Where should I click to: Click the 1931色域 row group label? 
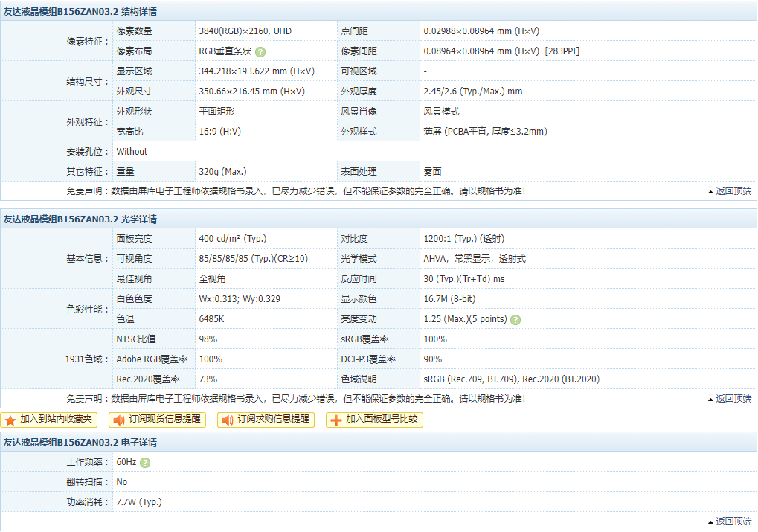[87, 359]
